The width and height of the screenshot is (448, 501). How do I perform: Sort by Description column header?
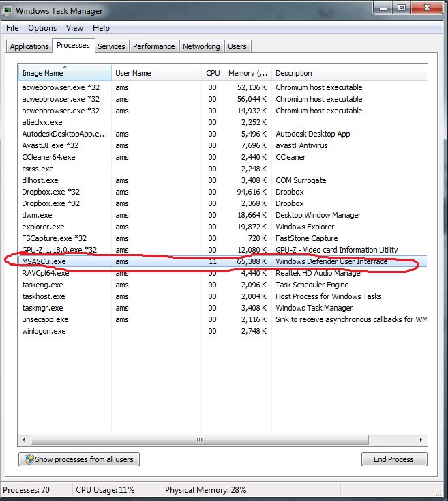349,73
